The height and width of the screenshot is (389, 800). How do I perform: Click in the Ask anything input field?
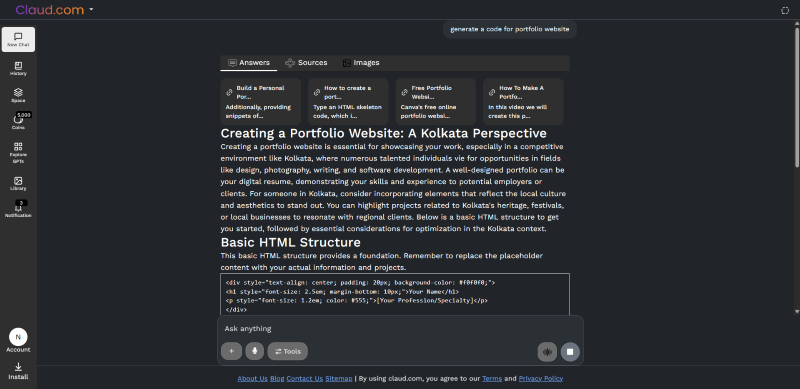(x=401, y=329)
